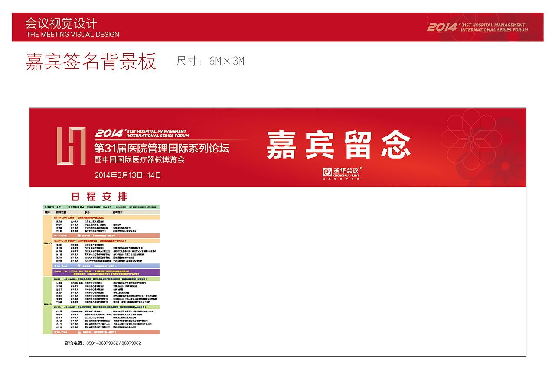Click the green 3月12日(全天) header row

pyautogui.click(x=101, y=207)
